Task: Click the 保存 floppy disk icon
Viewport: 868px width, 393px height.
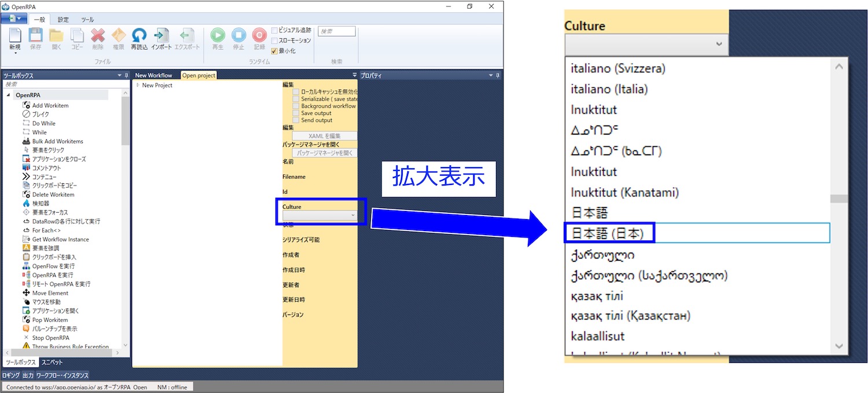Action: pos(35,35)
